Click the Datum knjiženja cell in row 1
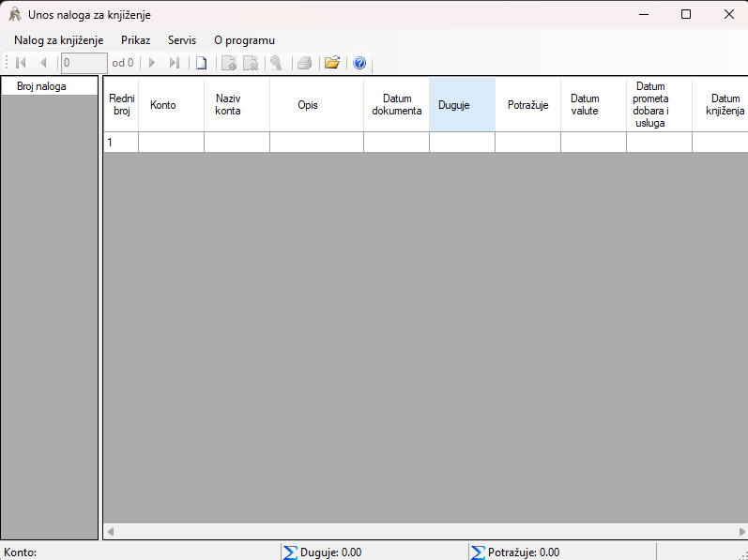Viewport: 748px width, 560px height. coord(721,142)
